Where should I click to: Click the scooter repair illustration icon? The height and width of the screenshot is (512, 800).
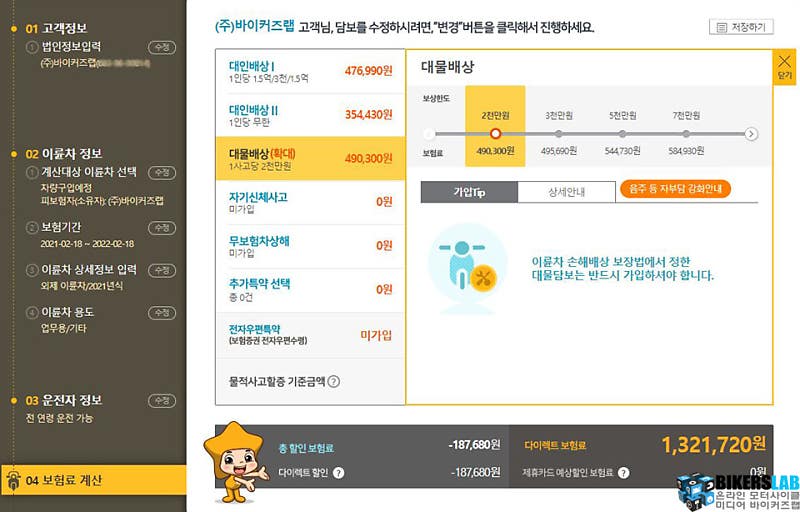(x=468, y=268)
